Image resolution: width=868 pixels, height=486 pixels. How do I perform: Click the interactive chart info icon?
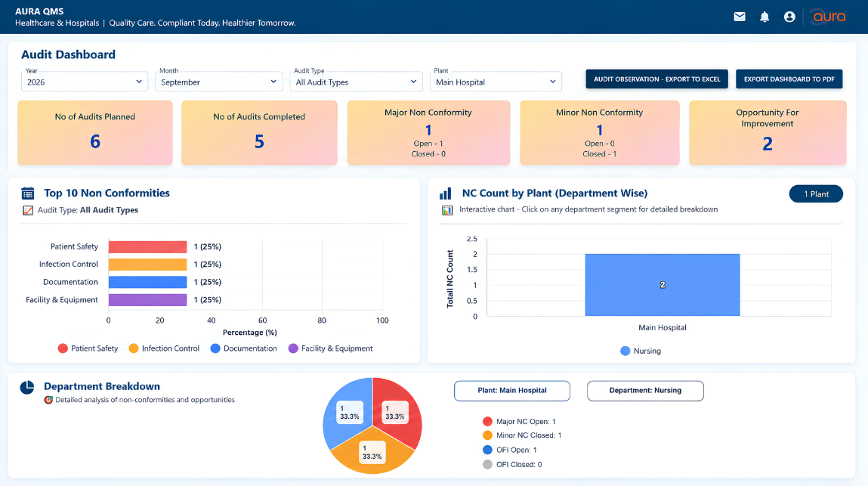pyautogui.click(x=446, y=210)
